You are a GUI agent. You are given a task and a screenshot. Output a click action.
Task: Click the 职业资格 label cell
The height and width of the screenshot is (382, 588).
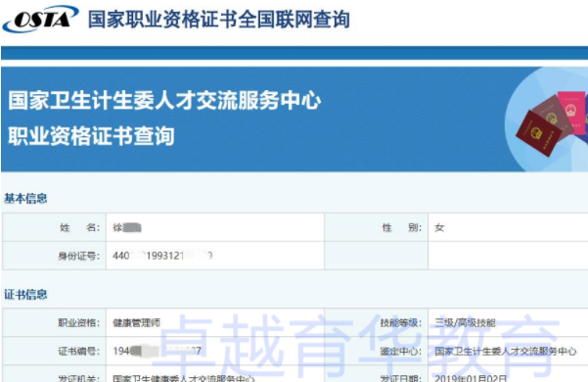coord(55,322)
